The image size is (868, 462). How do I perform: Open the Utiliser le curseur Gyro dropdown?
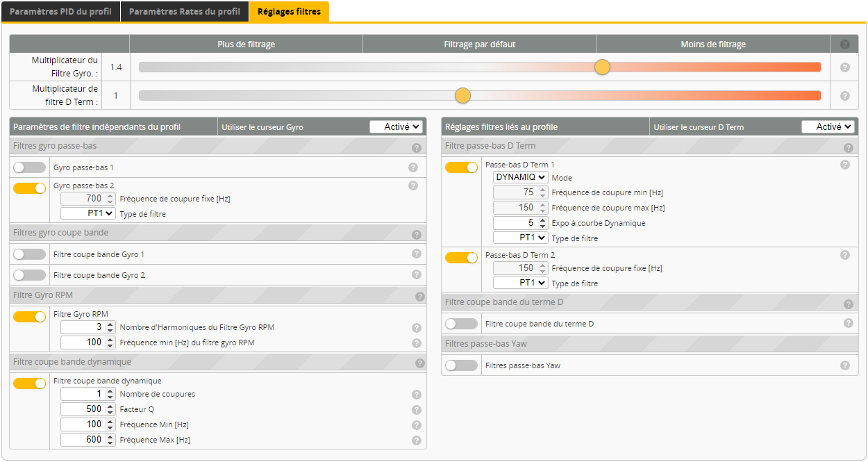pyautogui.click(x=396, y=127)
